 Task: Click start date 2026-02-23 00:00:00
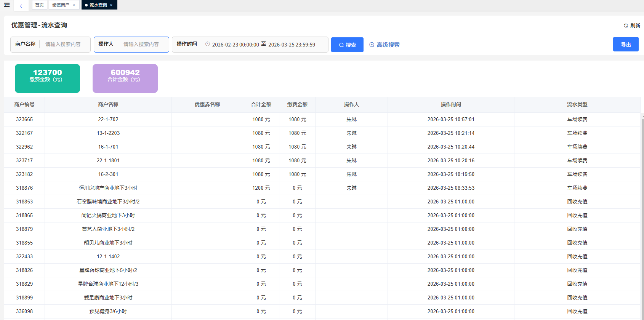click(235, 45)
